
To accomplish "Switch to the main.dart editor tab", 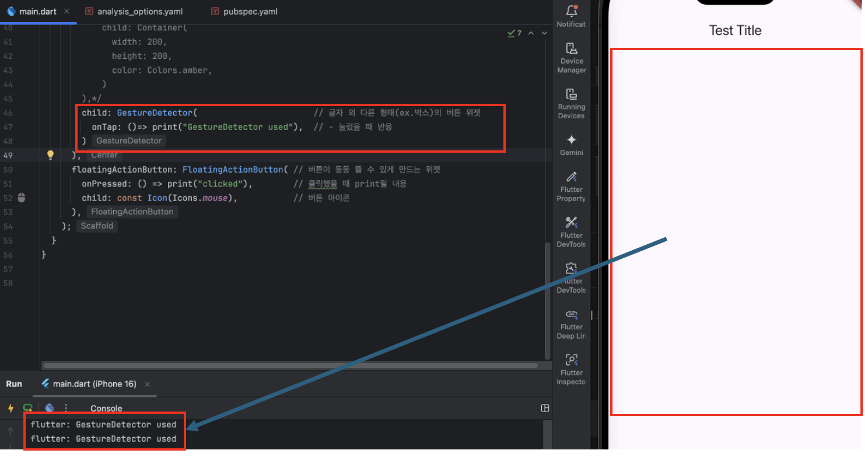I will [x=38, y=12].
